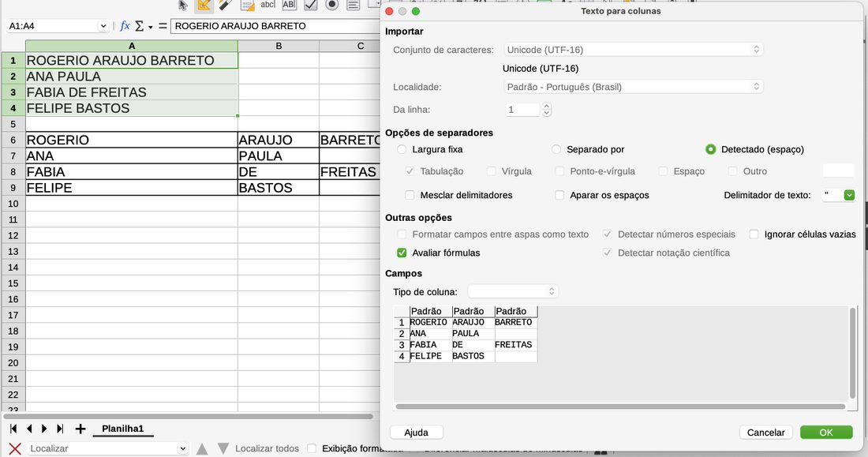Click into the Localizar search field
Screen dimensions: 868x457
click(103, 448)
